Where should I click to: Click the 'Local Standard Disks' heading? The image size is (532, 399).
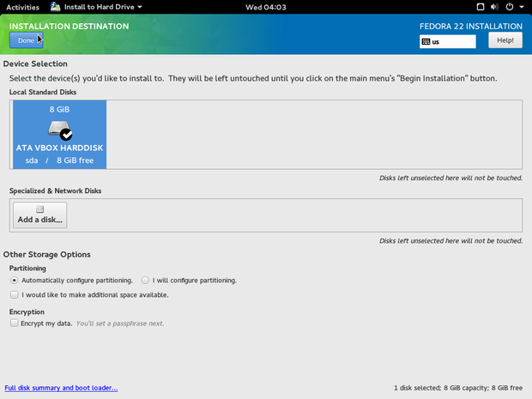[x=43, y=93]
